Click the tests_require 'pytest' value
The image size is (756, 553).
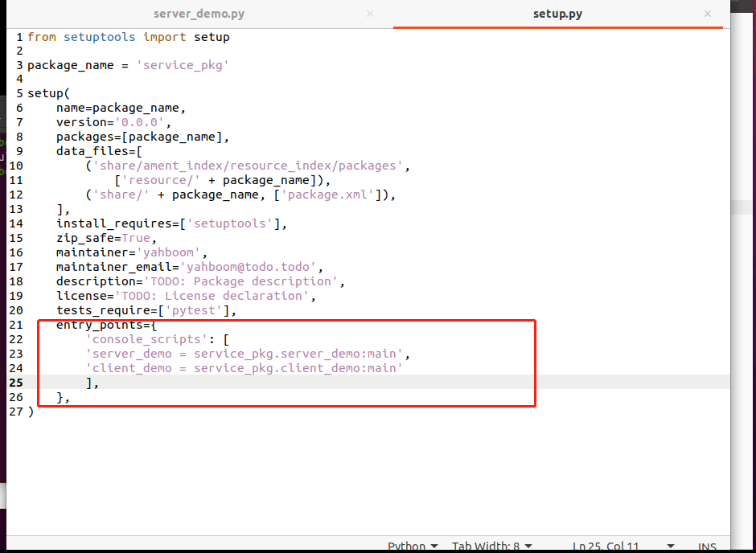point(198,310)
